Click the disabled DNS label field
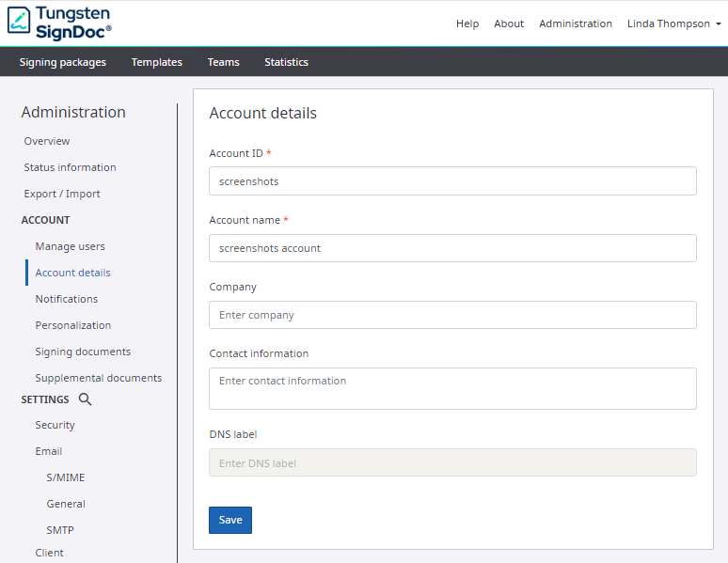This screenshot has width=728, height=563. pyautogui.click(x=452, y=462)
